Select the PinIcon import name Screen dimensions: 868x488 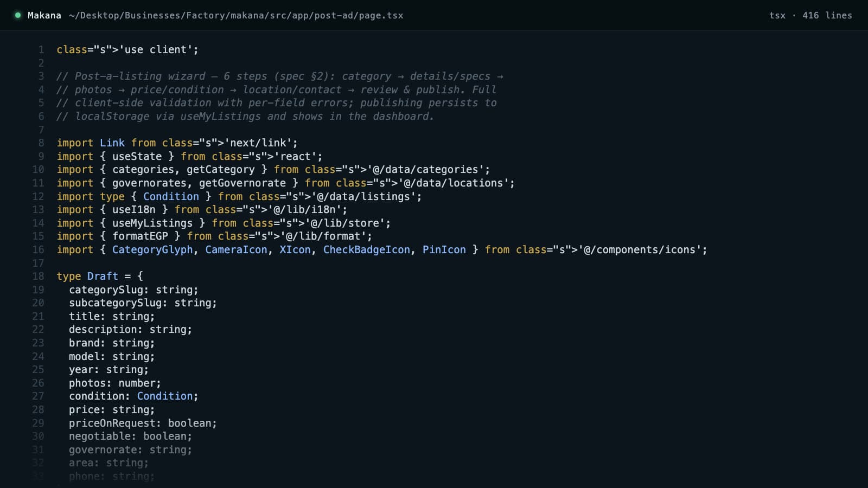pos(444,249)
